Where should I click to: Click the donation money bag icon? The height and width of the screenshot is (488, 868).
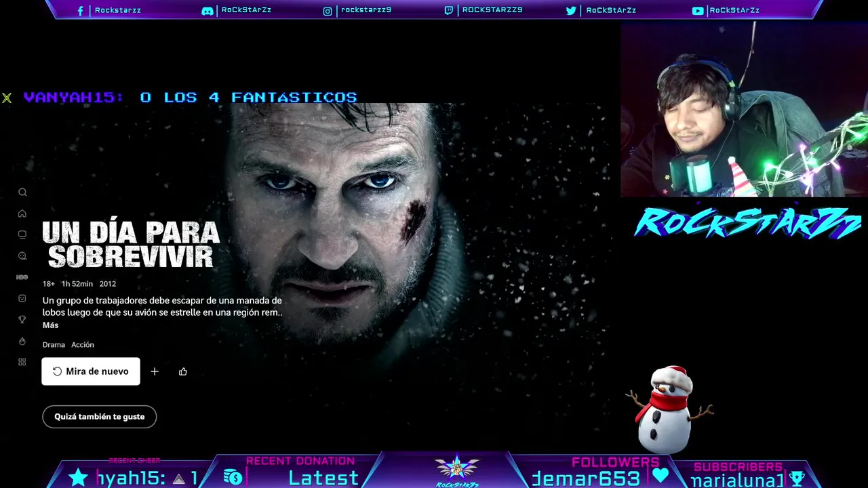[x=233, y=477]
